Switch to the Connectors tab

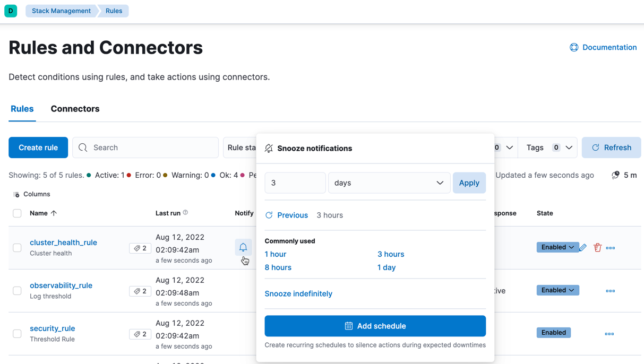pos(75,109)
